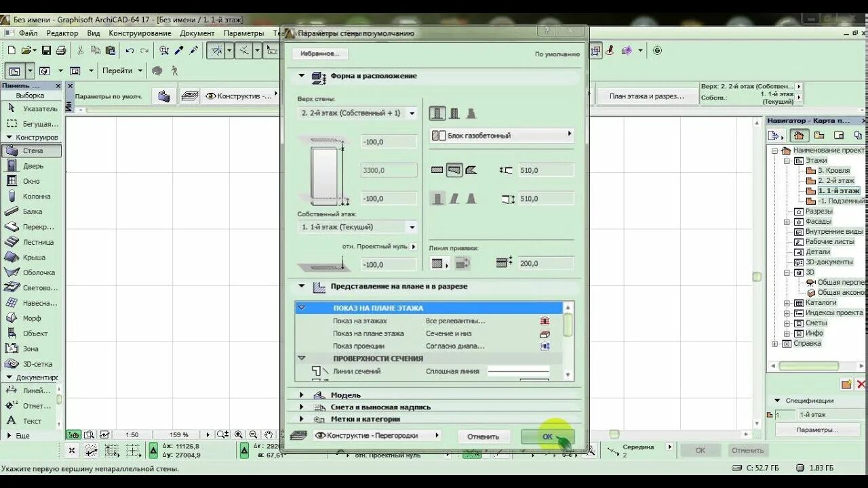Click the Print icon in toolbar
This screenshot has width=868, height=488.
pyautogui.click(x=60, y=50)
